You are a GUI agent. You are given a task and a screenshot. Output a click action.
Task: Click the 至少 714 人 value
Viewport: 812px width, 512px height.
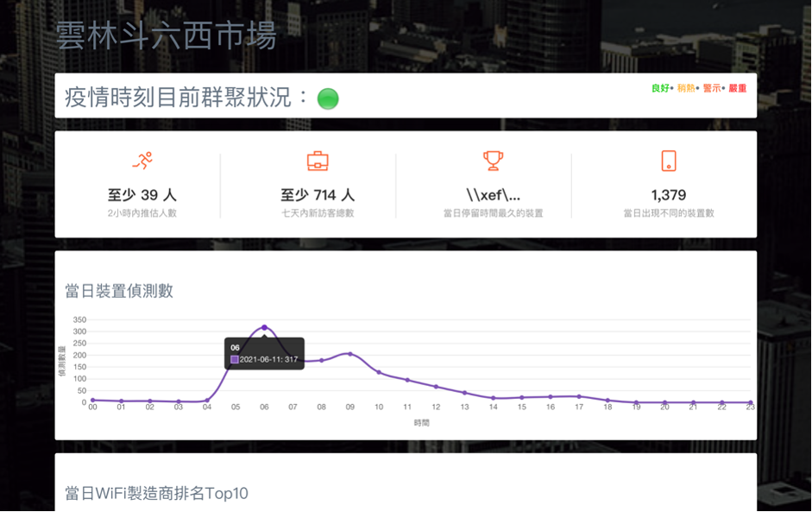pyautogui.click(x=318, y=195)
